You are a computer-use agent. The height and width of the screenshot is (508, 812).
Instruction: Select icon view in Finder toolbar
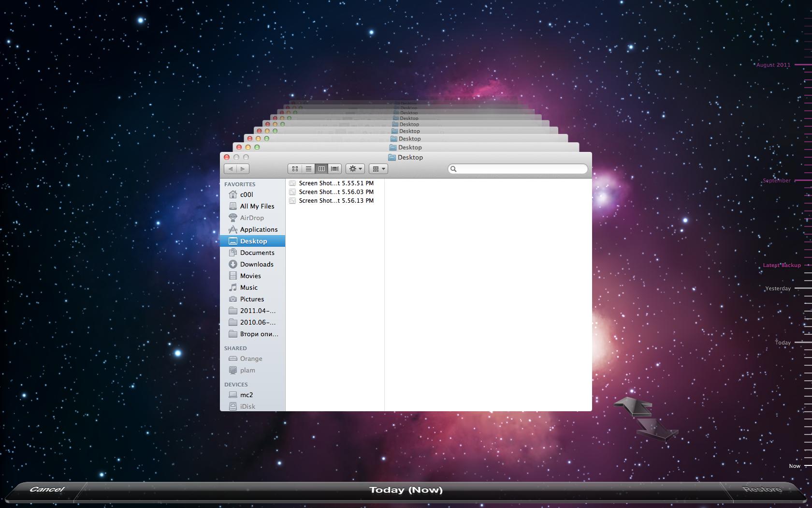[x=295, y=169]
